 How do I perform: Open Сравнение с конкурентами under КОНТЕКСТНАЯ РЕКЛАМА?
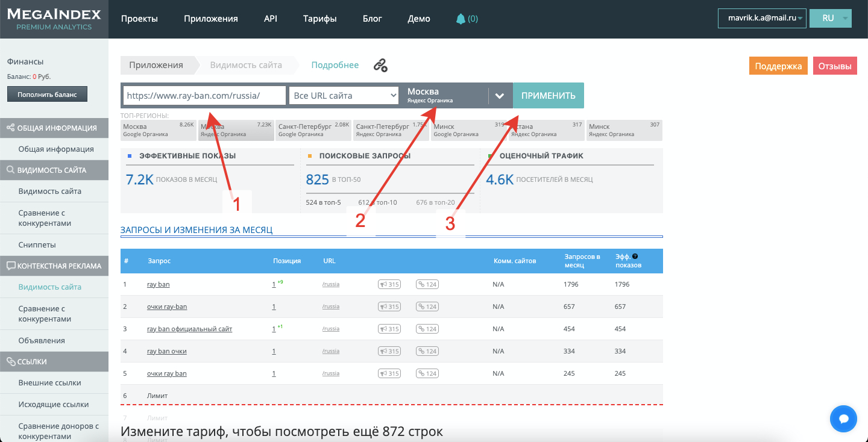click(x=45, y=314)
